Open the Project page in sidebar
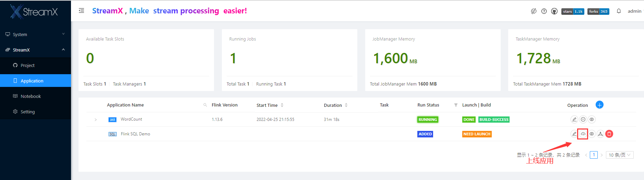Viewport: 644px width, 180px height. [35, 65]
